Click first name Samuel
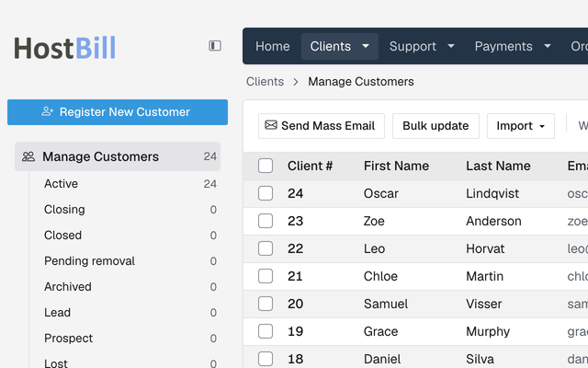 click(386, 304)
